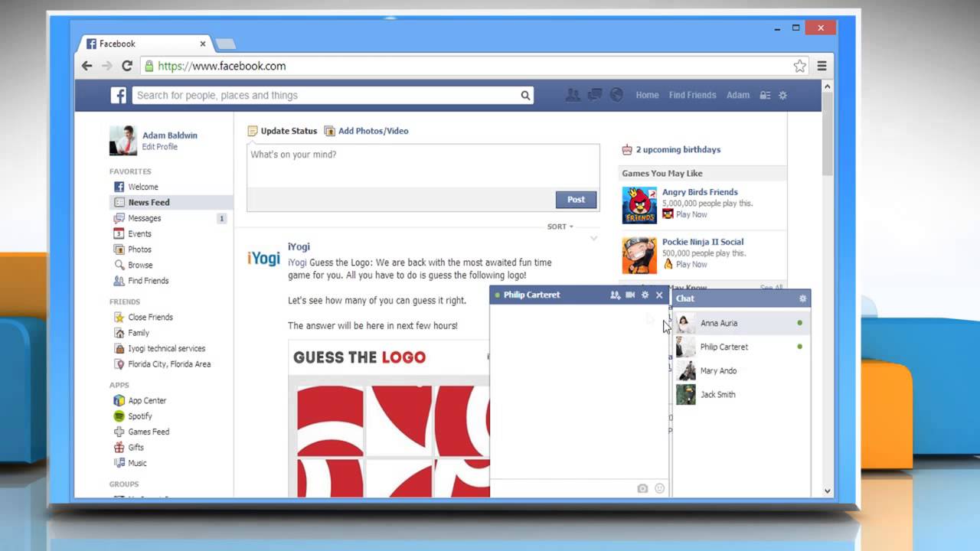Open chat with Jack Smith
The width and height of the screenshot is (980, 551).
point(741,394)
